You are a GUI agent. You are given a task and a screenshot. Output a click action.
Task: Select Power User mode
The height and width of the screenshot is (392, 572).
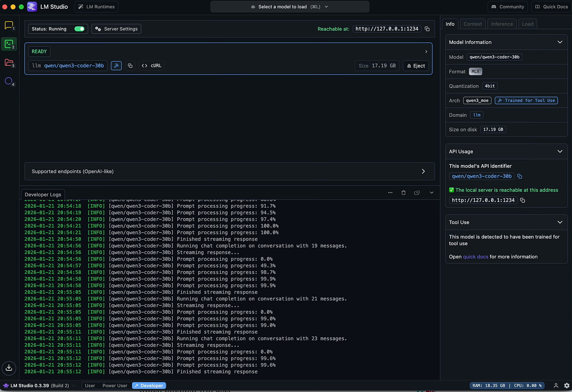[115, 385]
